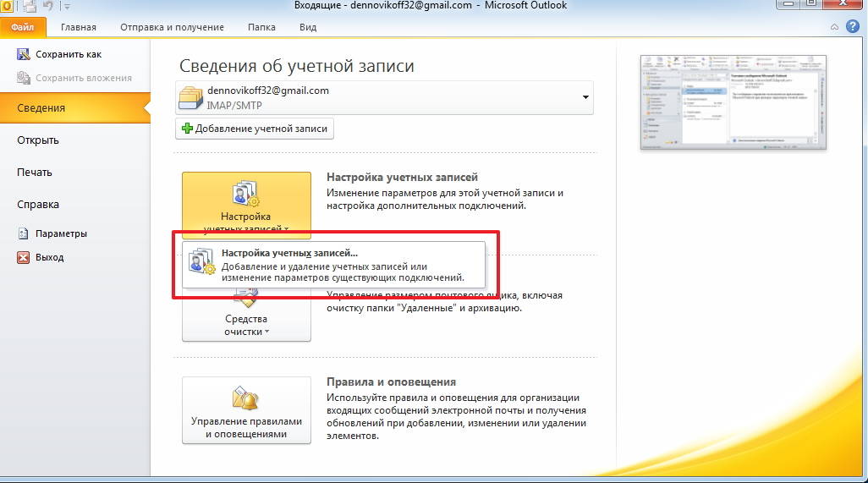868x483 pixels.
Task: Open the Отправка и получение tab
Action: (172, 27)
